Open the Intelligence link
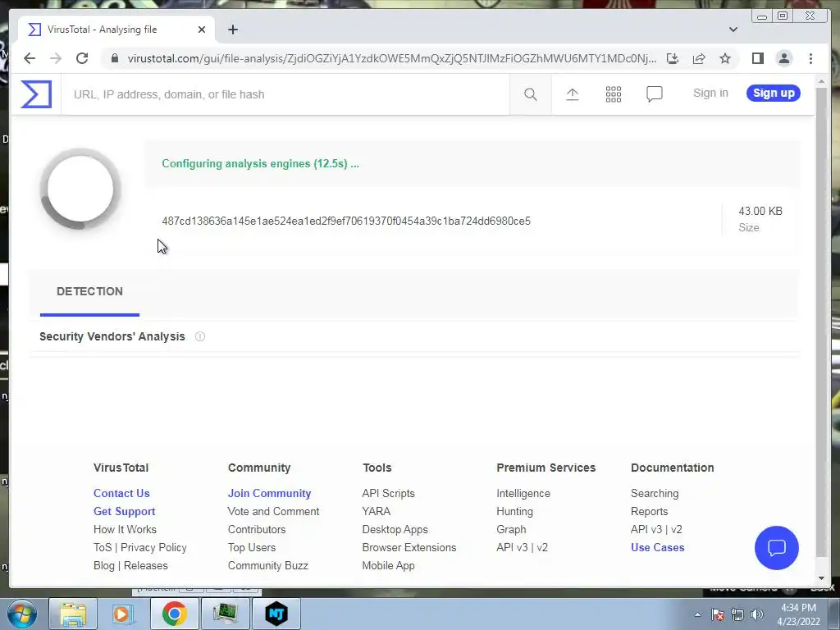 [523, 493]
